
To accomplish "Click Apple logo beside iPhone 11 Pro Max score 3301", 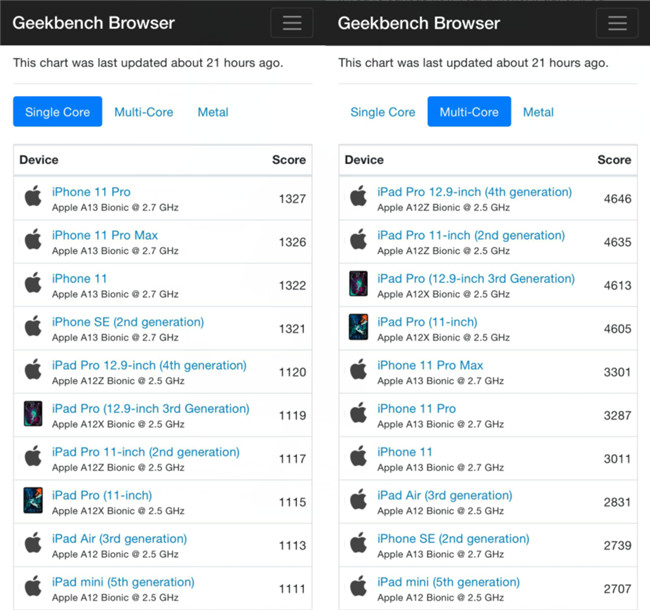I will 359,369.
